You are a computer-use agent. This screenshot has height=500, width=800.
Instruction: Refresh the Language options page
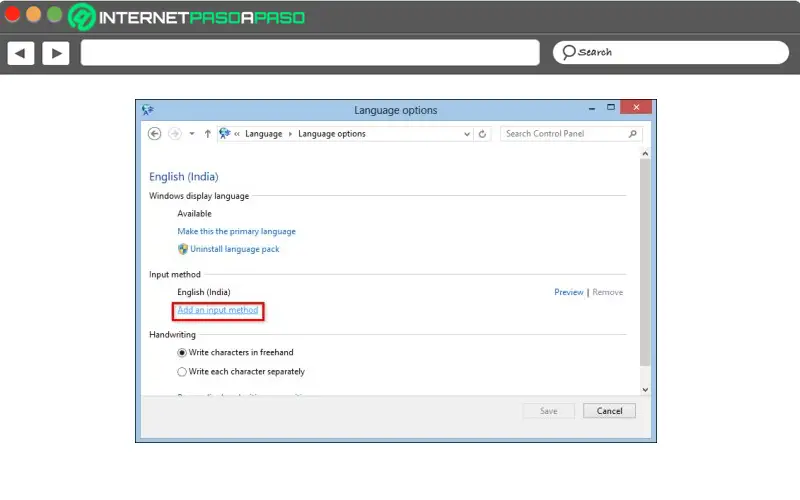click(482, 134)
